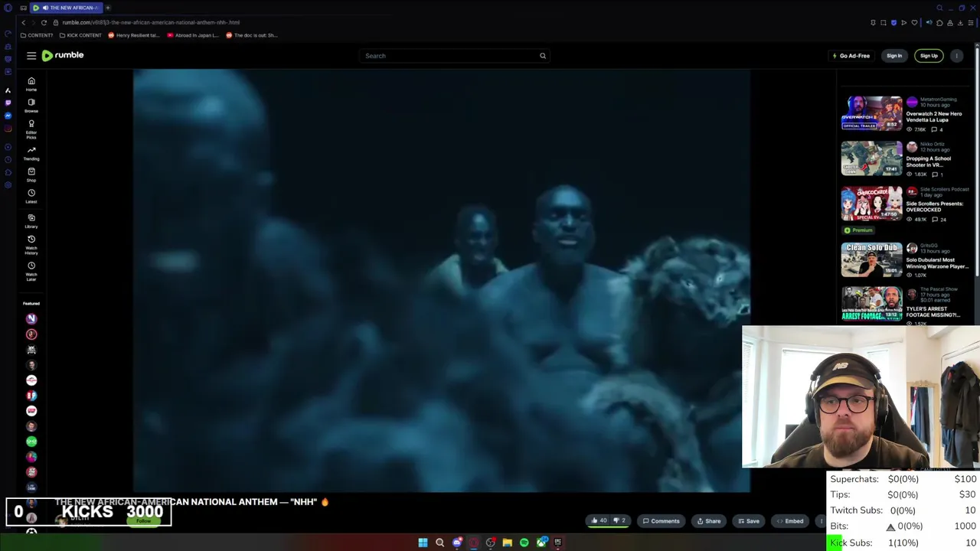Open Latest in Rumble sidebar
980x551 pixels.
(x=31, y=196)
